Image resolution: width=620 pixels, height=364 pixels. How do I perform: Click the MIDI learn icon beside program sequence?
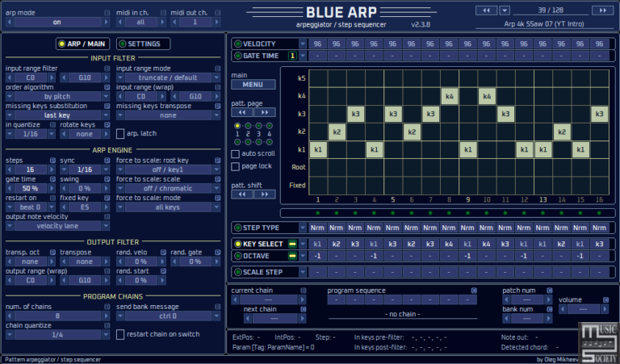point(474,291)
